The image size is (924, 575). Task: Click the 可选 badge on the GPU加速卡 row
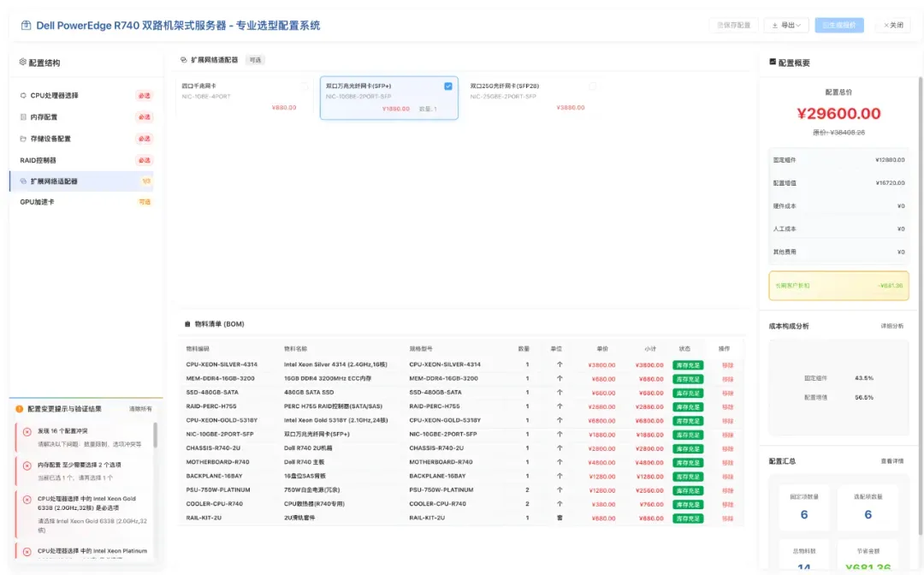click(x=145, y=202)
